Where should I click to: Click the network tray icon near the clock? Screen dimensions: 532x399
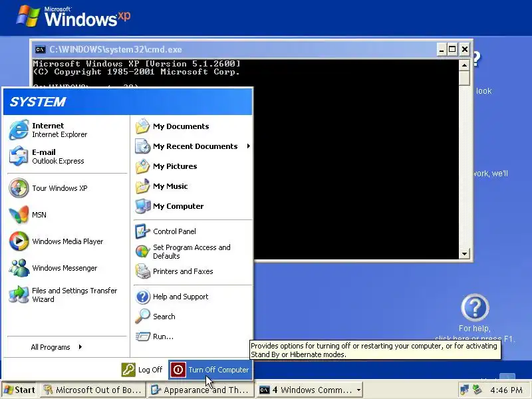(x=464, y=390)
